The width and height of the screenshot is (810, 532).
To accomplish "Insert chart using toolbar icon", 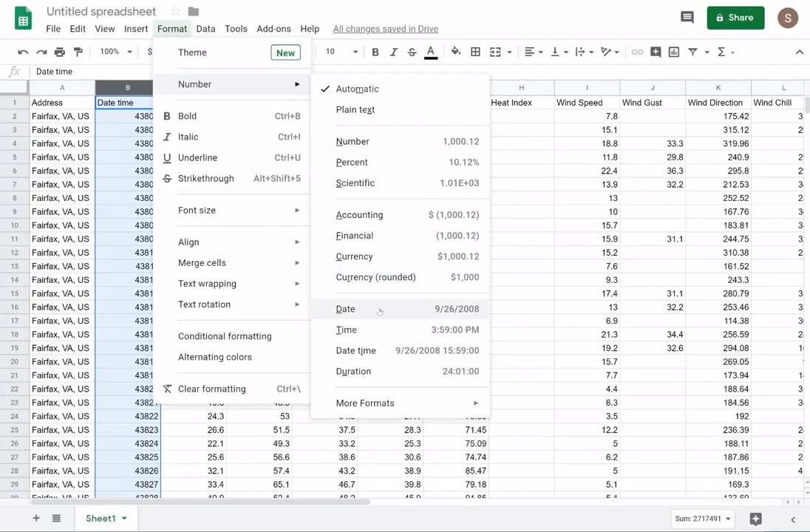I will (x=674, y=52).
